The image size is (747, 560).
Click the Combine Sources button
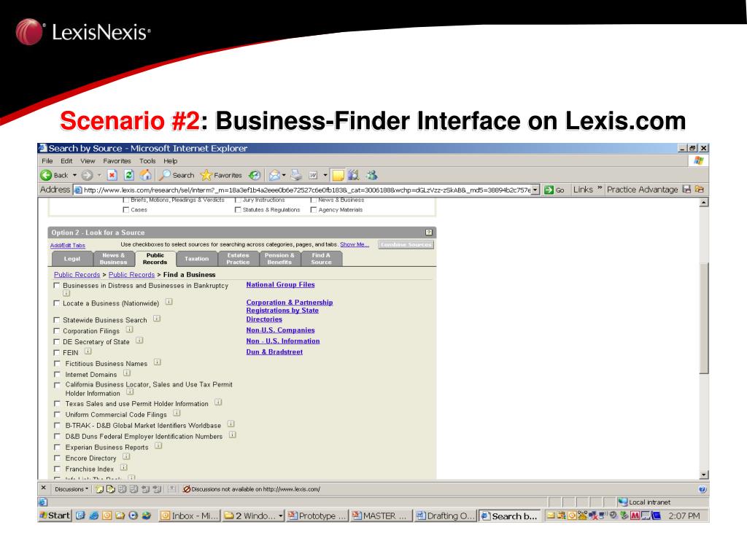[406, 245]
